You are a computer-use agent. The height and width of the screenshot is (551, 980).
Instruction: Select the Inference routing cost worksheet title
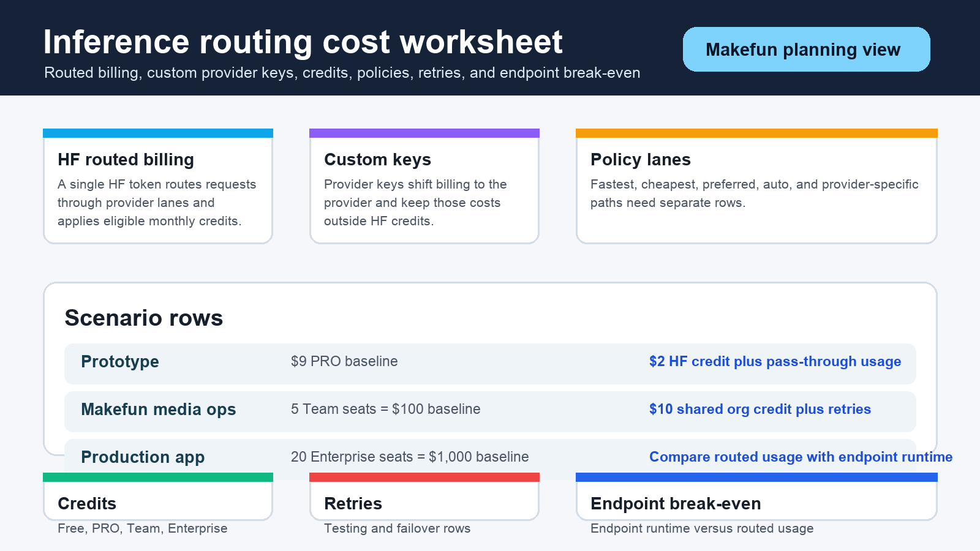point(303,42)
